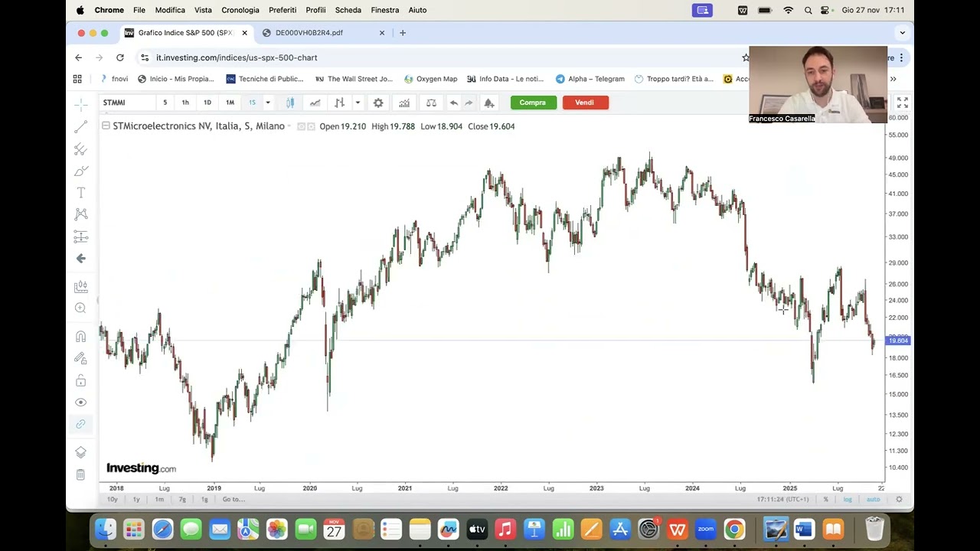Select the 5 minute timeframe
Viewport: 980px width, 551px height.
point(165,103)
